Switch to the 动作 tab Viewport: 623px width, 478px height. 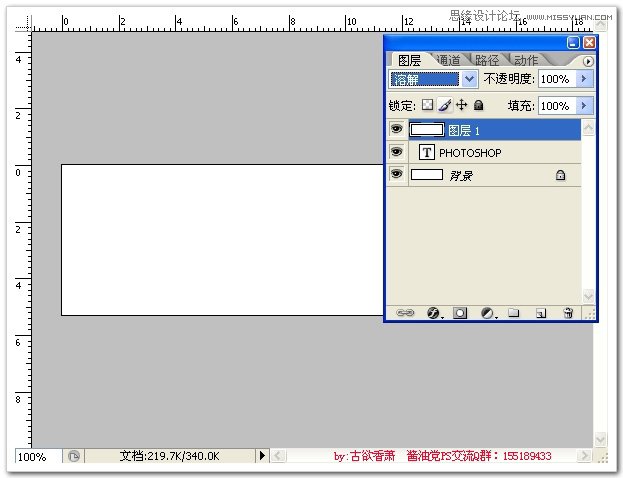[x=526, y=60]
